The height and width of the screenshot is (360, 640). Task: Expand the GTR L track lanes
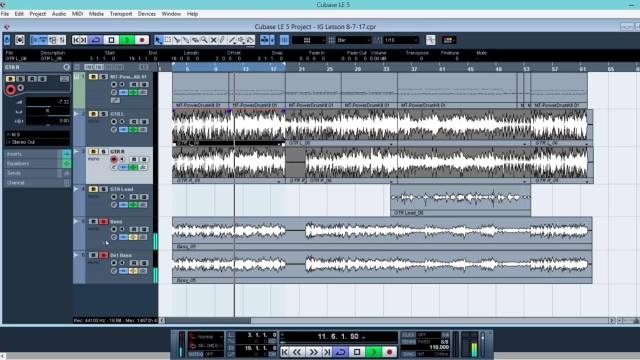[76, 114]
